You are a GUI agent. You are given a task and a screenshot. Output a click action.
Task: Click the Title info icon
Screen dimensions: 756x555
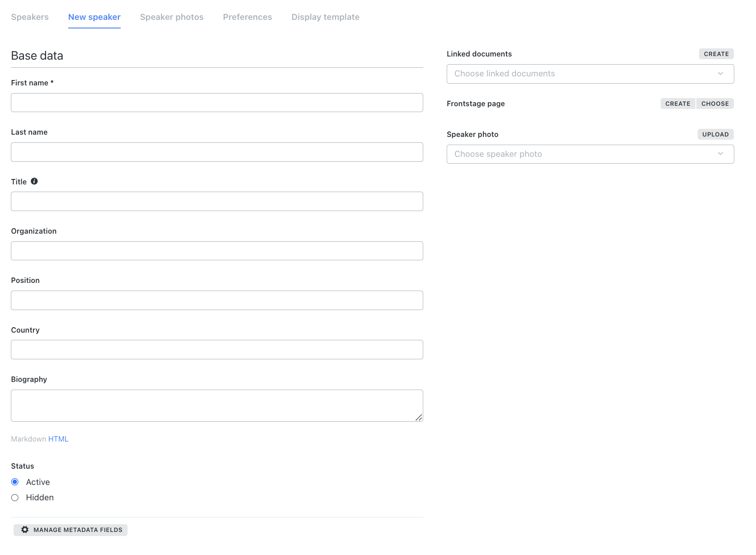[x=34, y=181]
